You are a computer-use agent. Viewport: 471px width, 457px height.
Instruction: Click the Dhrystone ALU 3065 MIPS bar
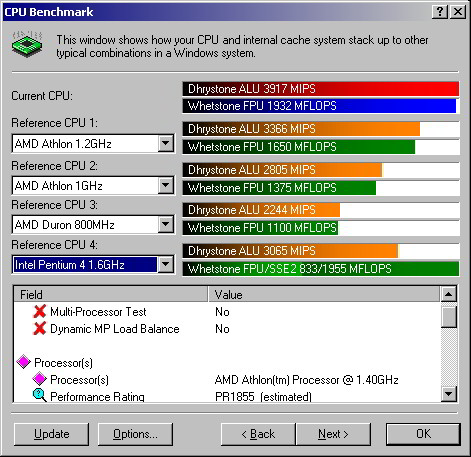tap(290, 251)
